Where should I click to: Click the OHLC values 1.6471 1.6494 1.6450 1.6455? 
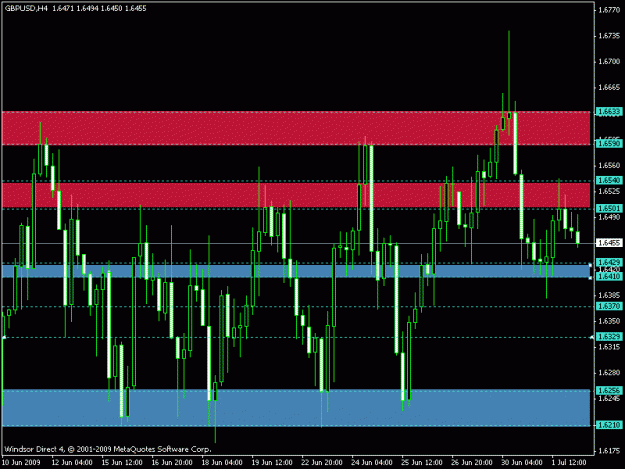click(x=99, y=8)
